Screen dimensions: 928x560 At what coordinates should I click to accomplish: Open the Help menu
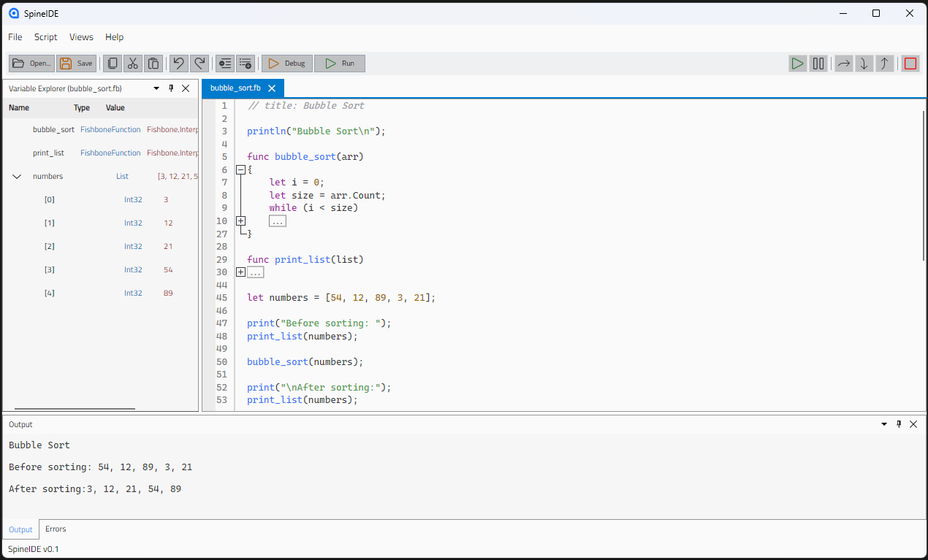(114, 37)
